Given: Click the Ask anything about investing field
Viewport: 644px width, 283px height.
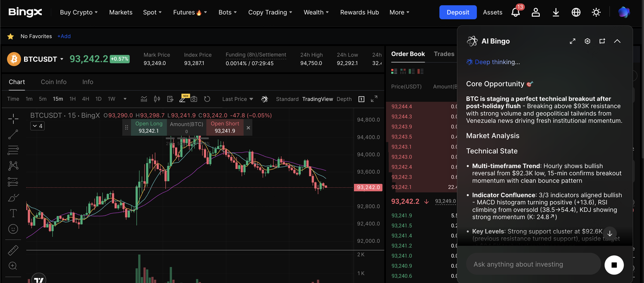Looking at the screenshot, I should (533, 264).
